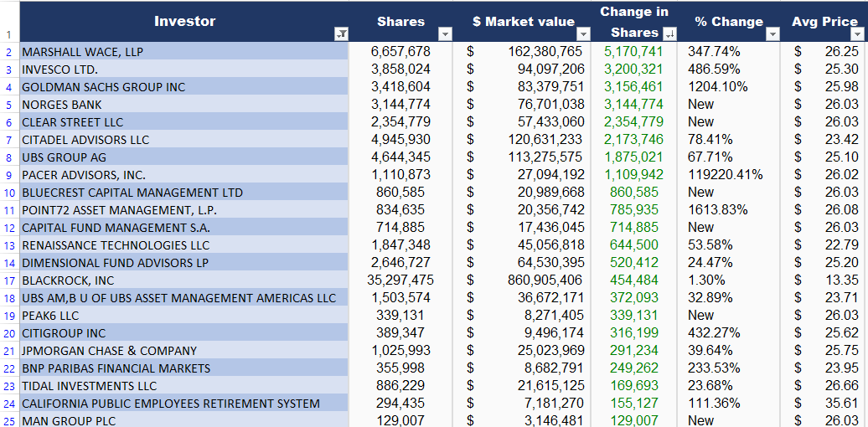
Task: Select the BNP PARIBAS FINANCIAL MARKETS cell
Action: [184, 368]
